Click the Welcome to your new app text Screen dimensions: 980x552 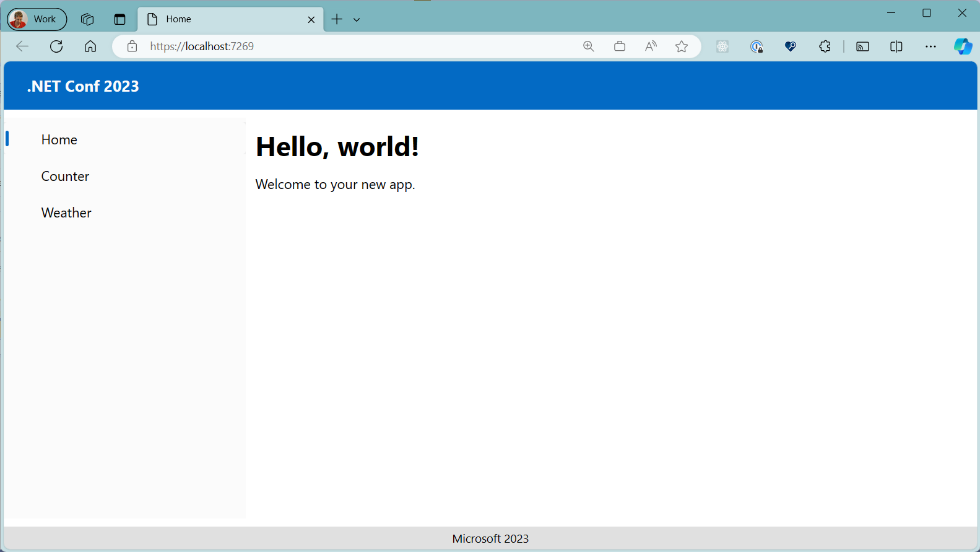click(x=335, y=185)
